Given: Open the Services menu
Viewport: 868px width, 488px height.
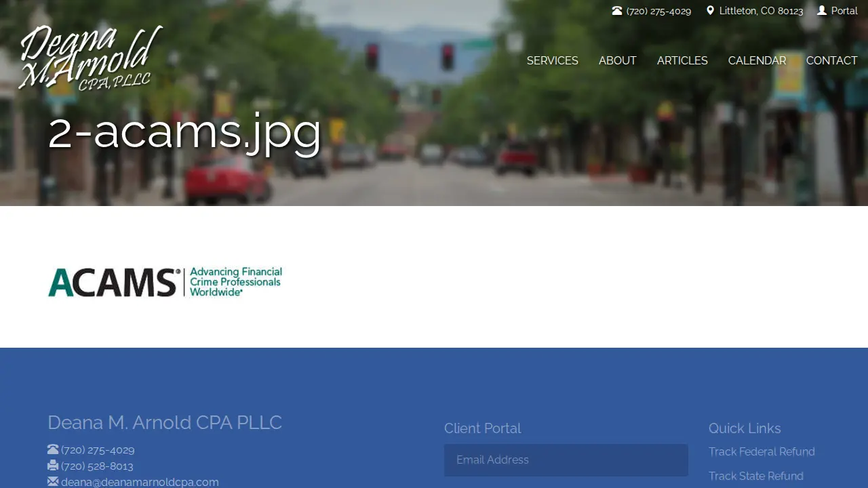Looking at the screenshot, I should tap(553, 61).
